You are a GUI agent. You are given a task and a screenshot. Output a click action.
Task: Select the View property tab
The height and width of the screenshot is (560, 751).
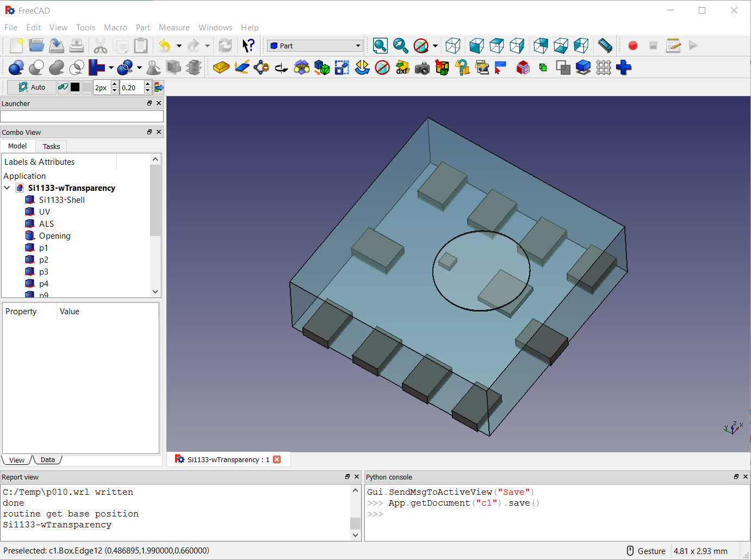coord(17,460)
